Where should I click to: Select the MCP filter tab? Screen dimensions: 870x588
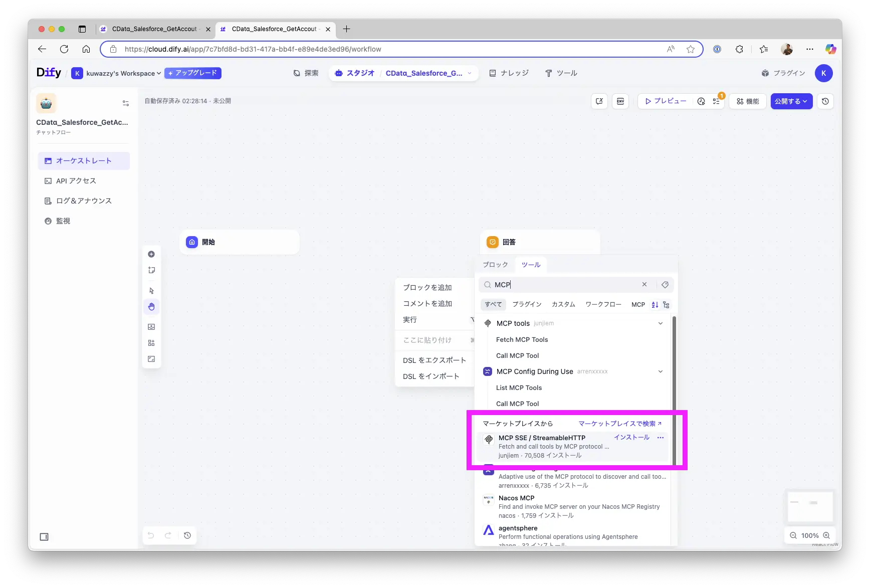(638, 304)
